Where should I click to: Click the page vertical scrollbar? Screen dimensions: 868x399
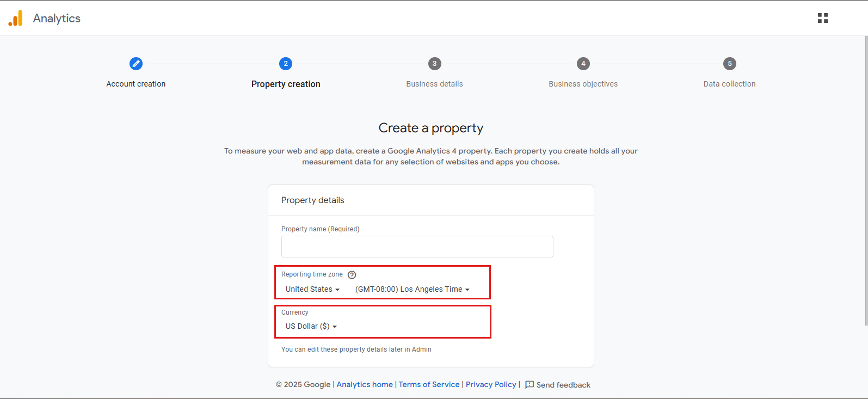coord(866,181)
